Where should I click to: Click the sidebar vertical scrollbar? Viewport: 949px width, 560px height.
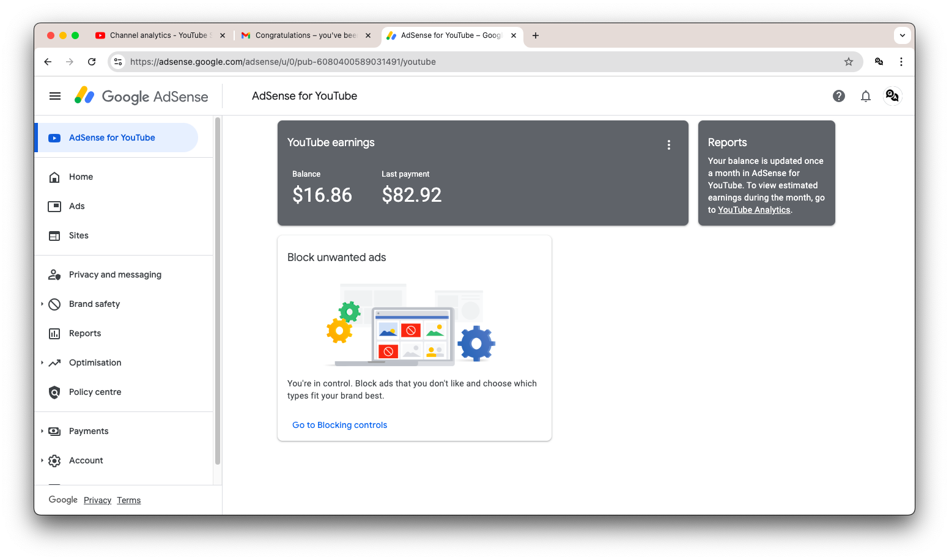coord(217,290)
